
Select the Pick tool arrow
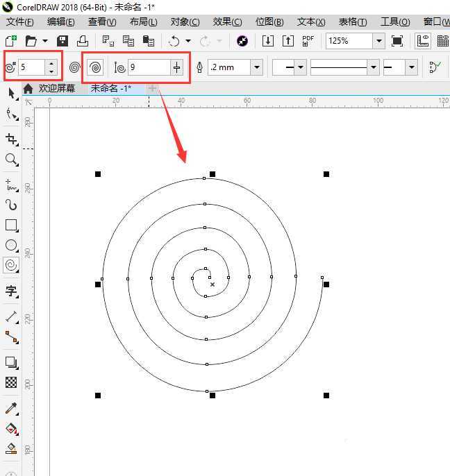[x=11, y=94]
